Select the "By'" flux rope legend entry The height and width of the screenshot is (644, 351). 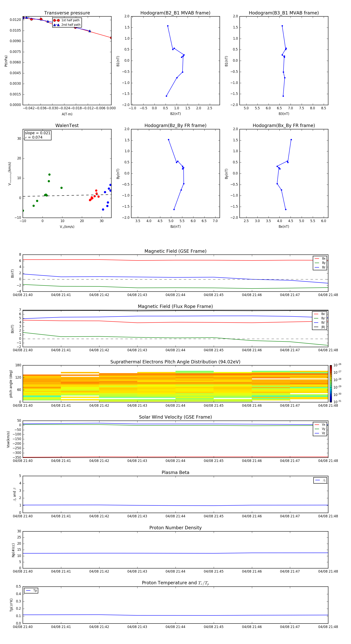point(320,318)
